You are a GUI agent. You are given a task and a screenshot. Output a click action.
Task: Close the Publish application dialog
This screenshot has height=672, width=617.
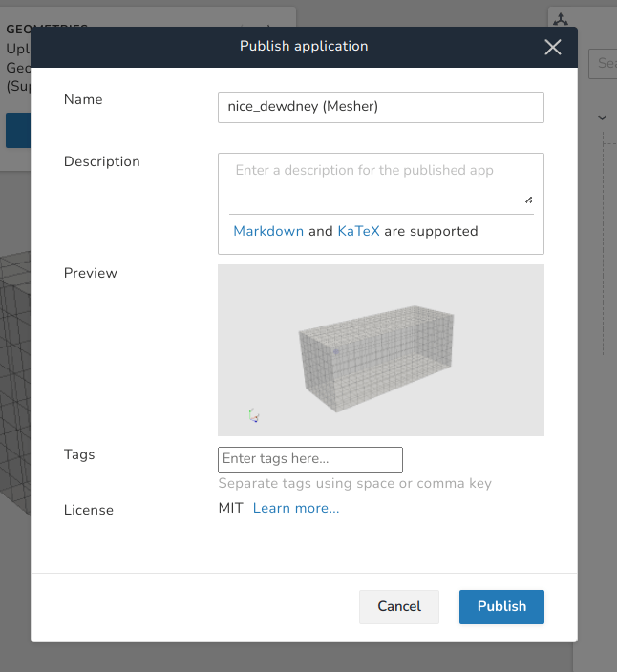pyautogui.click(x=553, y=47)
